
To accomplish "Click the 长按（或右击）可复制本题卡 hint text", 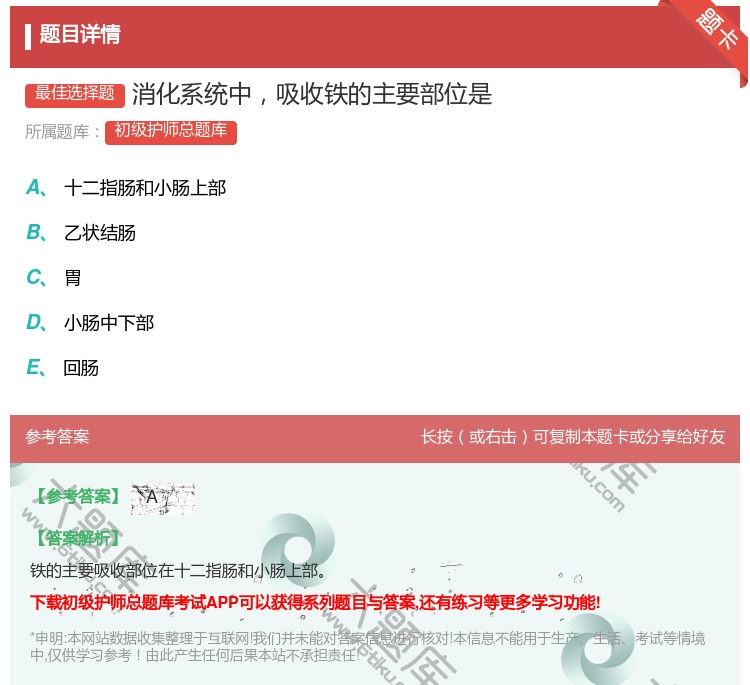I will coord(573,437).
